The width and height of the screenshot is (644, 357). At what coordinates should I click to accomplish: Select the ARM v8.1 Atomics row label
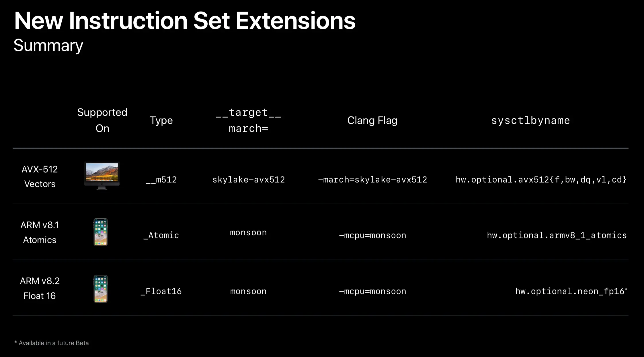tap(40, 232)
